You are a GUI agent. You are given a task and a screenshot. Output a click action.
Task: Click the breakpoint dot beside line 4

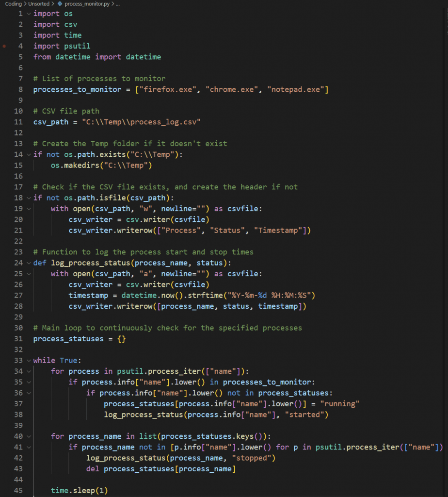coord(4,46)
